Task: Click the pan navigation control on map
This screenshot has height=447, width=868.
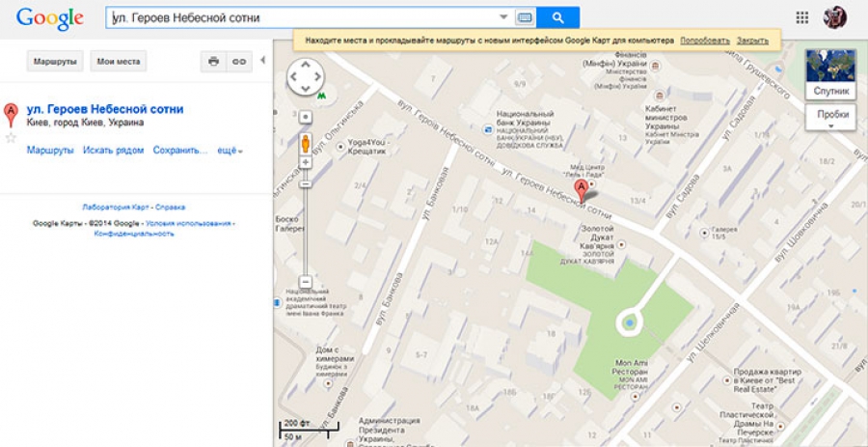Action: coord(306,77)
